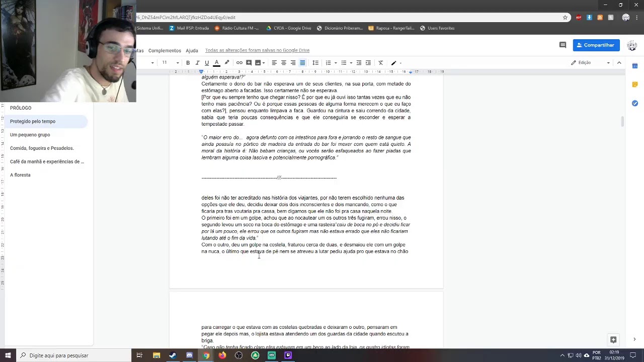Align text to the right

(x=293, y=63)
